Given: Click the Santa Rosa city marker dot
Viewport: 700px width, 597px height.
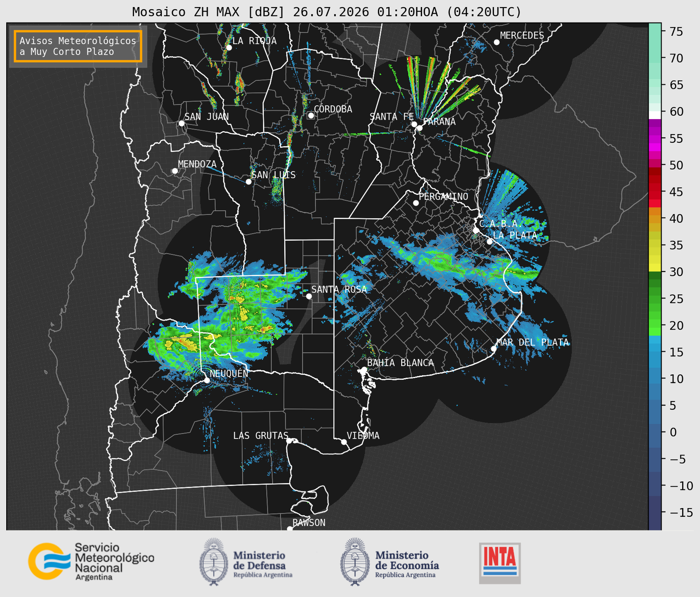Looking at the screenshot, I should [309, 296].
